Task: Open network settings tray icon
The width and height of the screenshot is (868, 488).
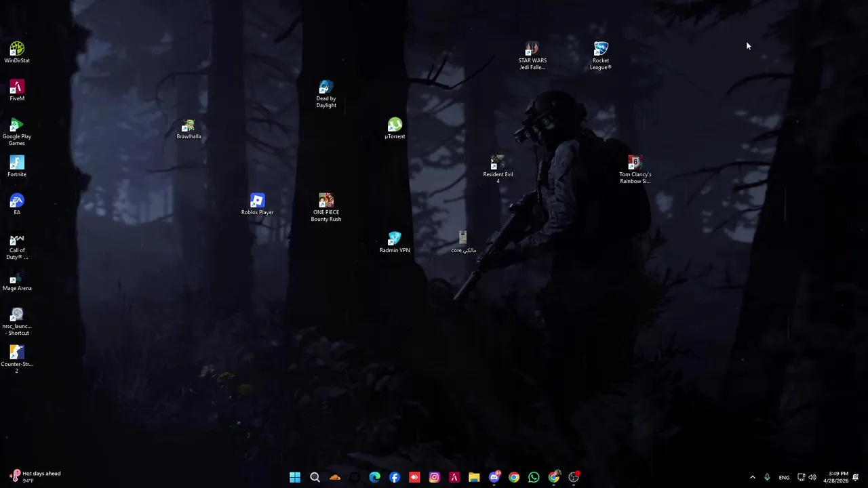Action: pyautogui.click(x=801, y=477)
